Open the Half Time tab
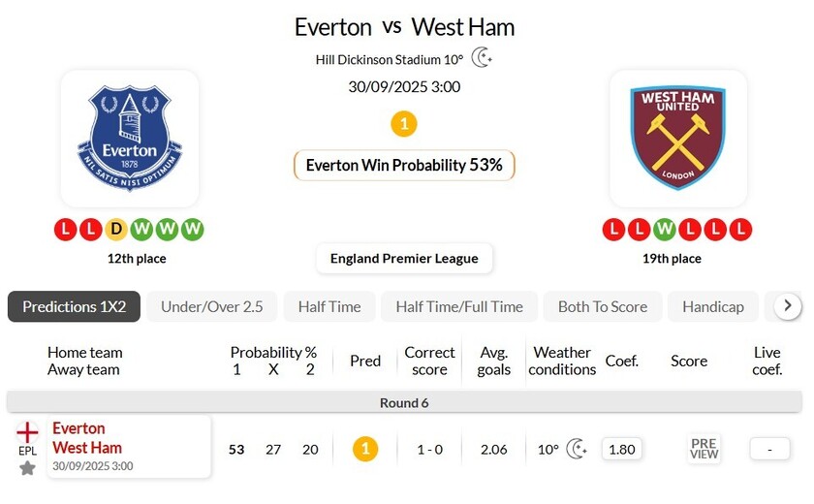 point(329,306)
